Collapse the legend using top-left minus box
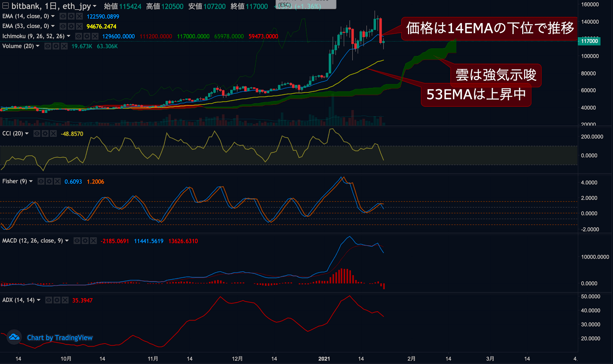 (6, 6)
